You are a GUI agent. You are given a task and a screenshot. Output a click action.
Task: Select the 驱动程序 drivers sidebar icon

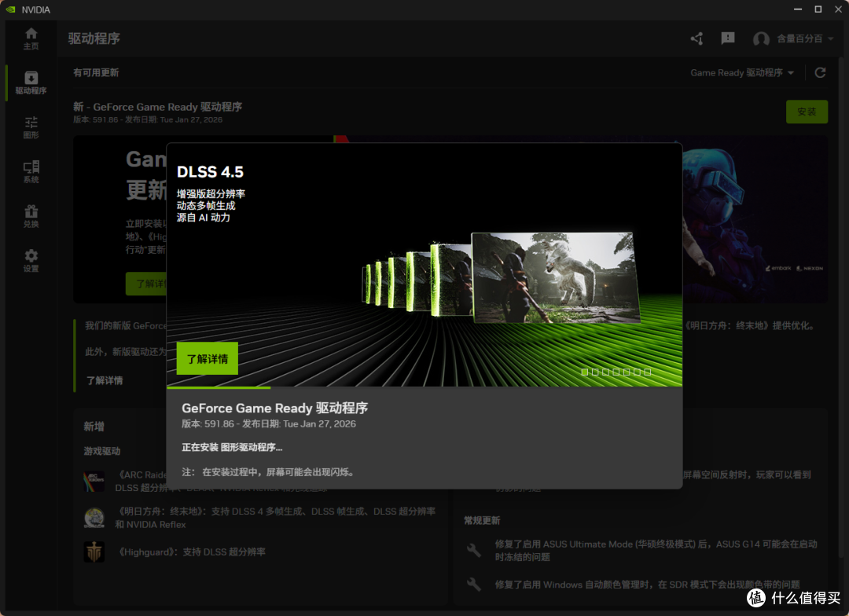tap(31, 82)
